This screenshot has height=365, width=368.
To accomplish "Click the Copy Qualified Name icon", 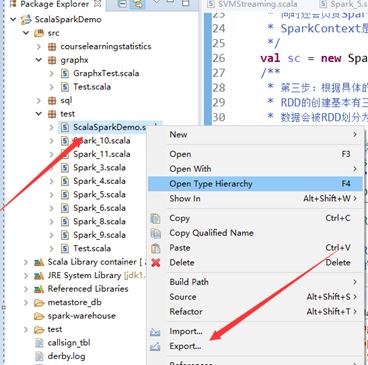I will (x=155, y=233).
